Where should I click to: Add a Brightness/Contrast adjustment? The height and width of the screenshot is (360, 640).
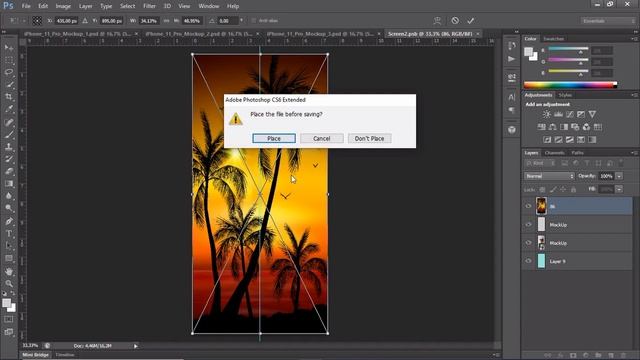click(547, 114)
